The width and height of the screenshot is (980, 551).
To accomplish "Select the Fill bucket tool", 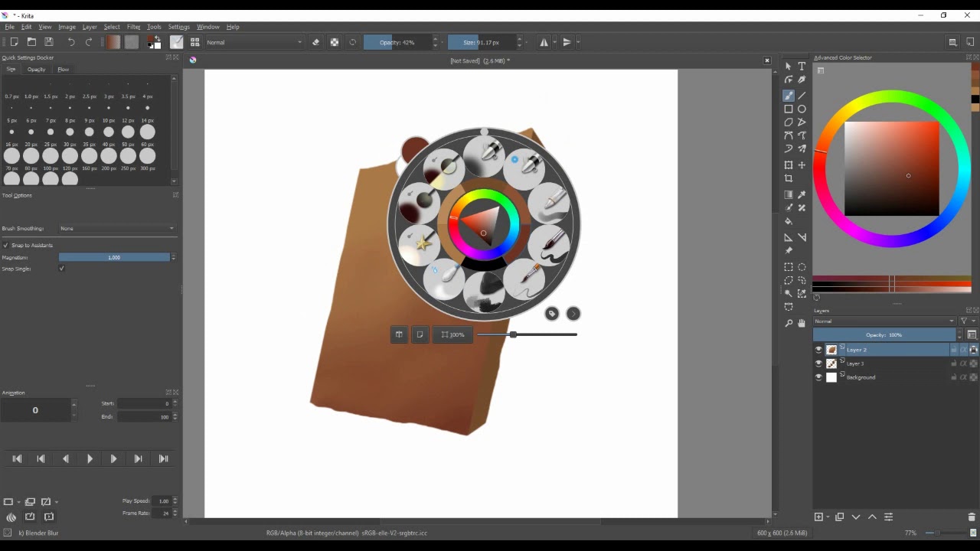I will pyautogui.click(x=789, y=221).
